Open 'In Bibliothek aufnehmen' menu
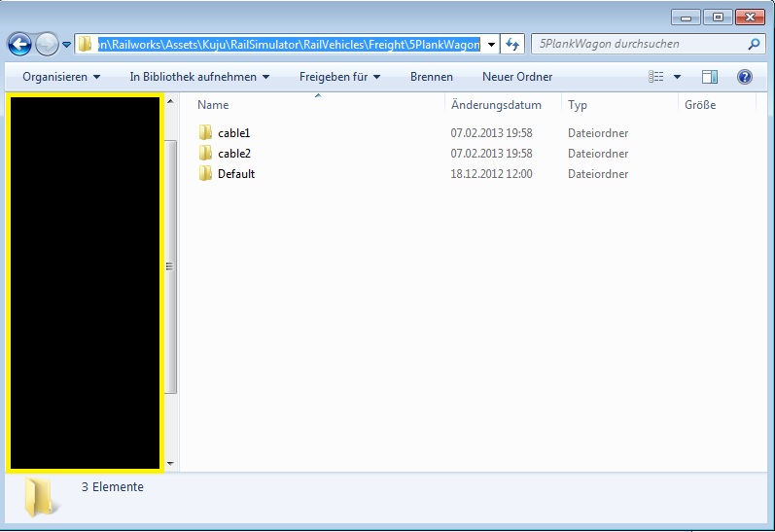This screenshot has width=775, height=532. [199, 77]
